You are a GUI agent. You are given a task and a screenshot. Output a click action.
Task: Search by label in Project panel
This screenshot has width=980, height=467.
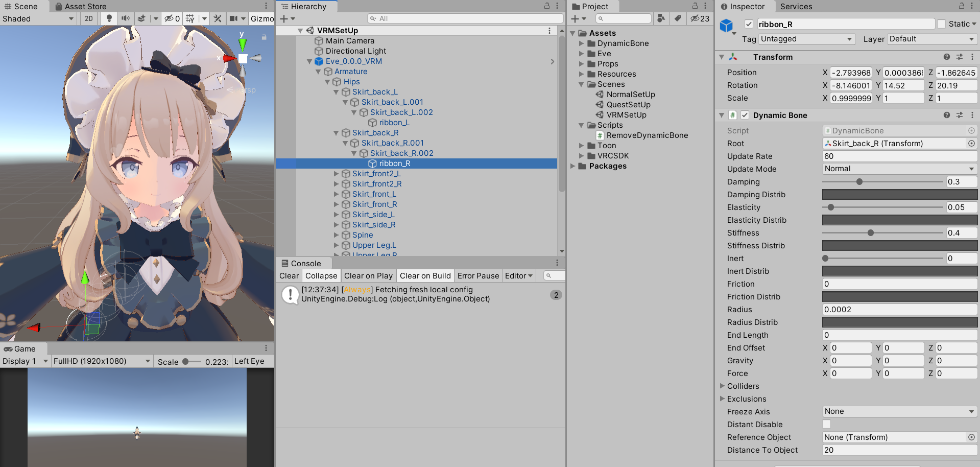(x=677, y=18)
